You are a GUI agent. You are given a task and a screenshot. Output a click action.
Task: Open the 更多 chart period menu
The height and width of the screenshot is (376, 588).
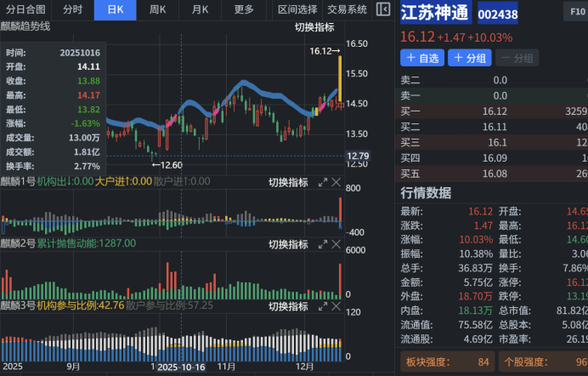[244, 10]
